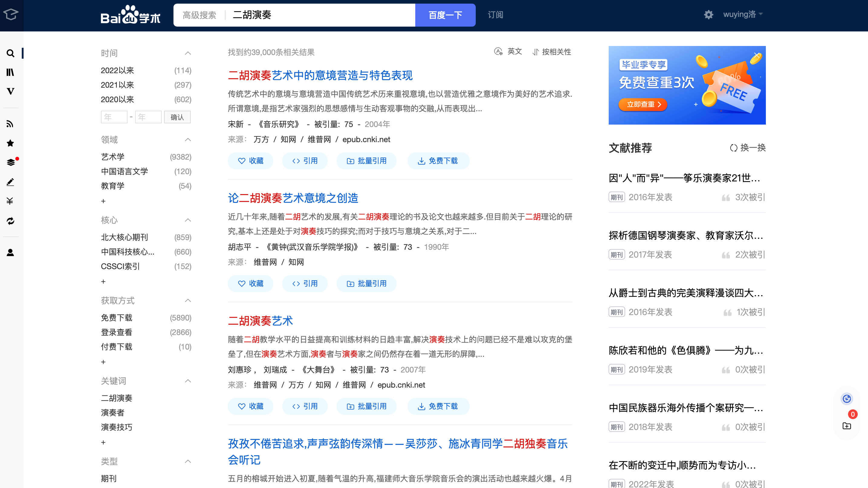Open the library books sidebar icon

pyautogui.click(x=11, y=72)
